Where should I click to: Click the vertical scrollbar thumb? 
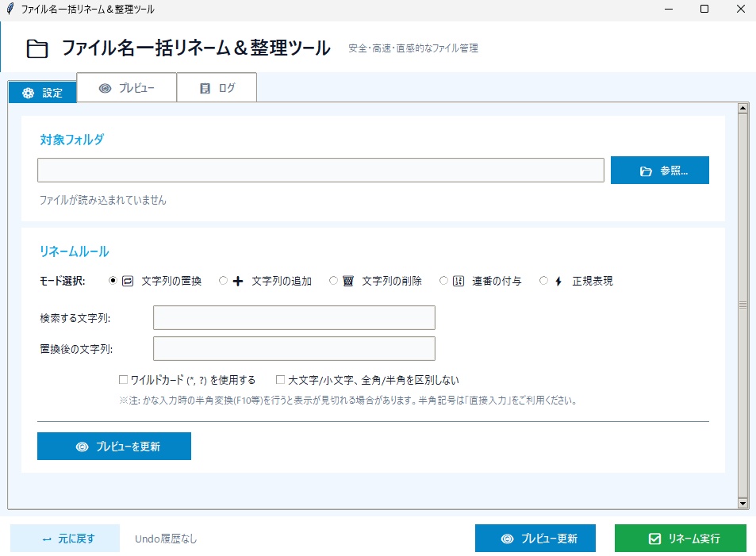click(743, 305)
